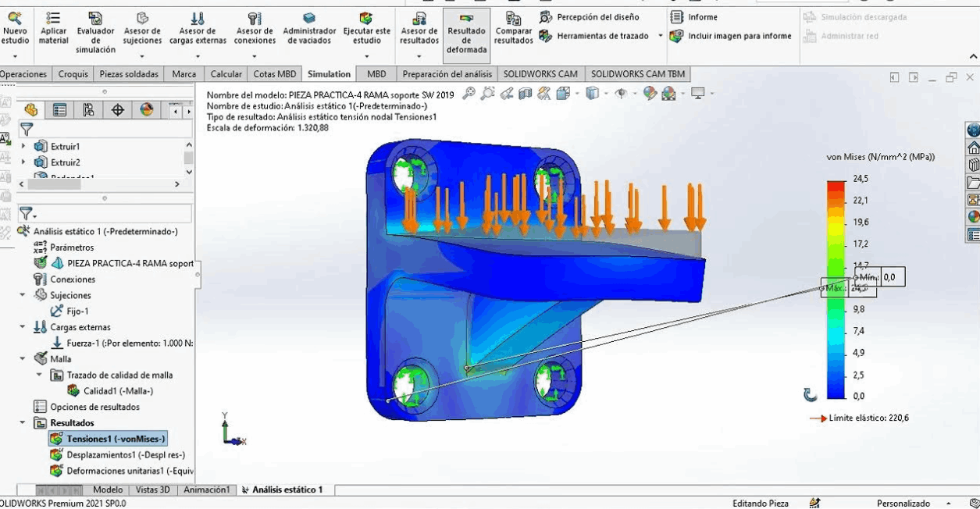This screenshot has width=980, height=509.
Task: Open the Asesor de cargas externas dropdown arrow
Action: tap(198, 56)
